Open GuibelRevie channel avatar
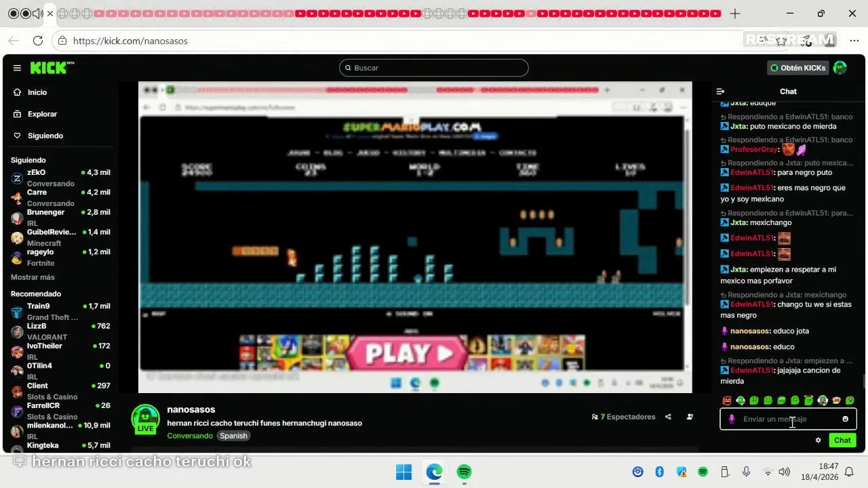The width and height of the screenshot is (868, 488). (x=17, y=238)
